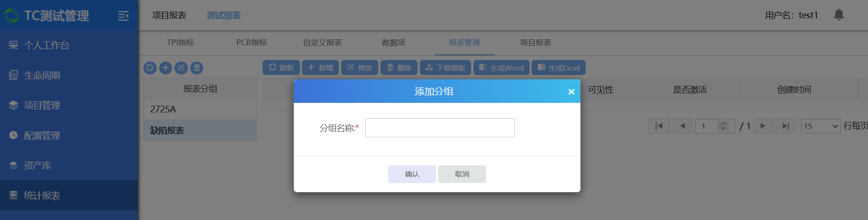The image size is (868, 220).
Task: Select the PCB指标 tab
Action: 252,42
